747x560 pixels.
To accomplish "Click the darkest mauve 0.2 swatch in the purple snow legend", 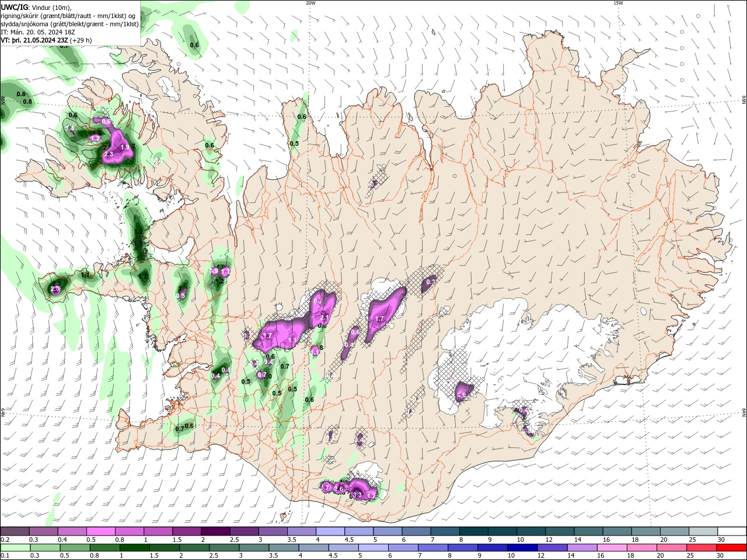I will pyautogui.click(x=15, y=531).
